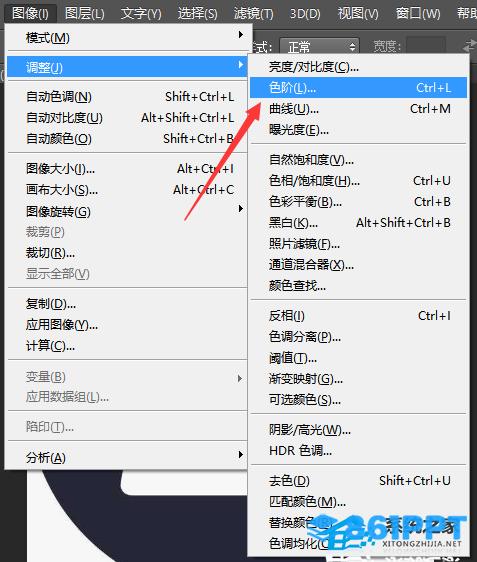Choose 自动色调(N) command
The width and height of the screenshot is (477, 562).
(x=127, y=96)
